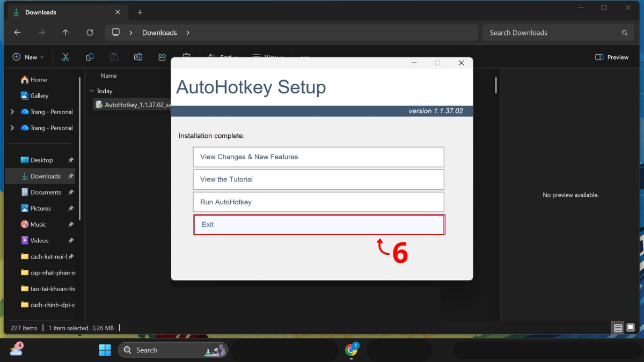Click the Paste clipboard icon
The image size is (644, 362).
coord(114,57)
